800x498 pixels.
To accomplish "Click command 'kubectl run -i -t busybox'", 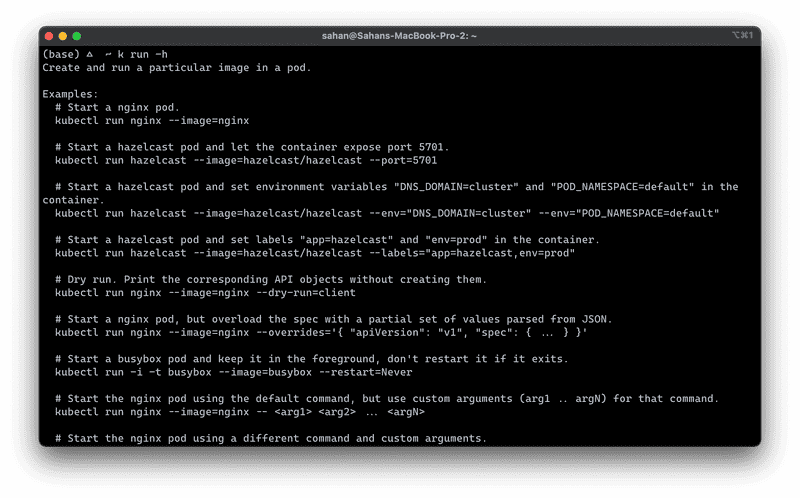I will [x=234, y=372].
